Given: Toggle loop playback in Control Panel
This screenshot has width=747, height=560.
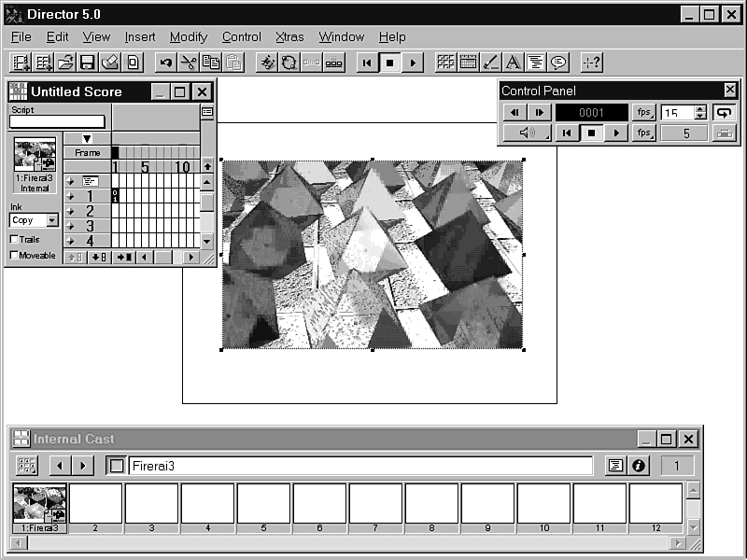Looking at the screenshot, I should click(724, 112).
